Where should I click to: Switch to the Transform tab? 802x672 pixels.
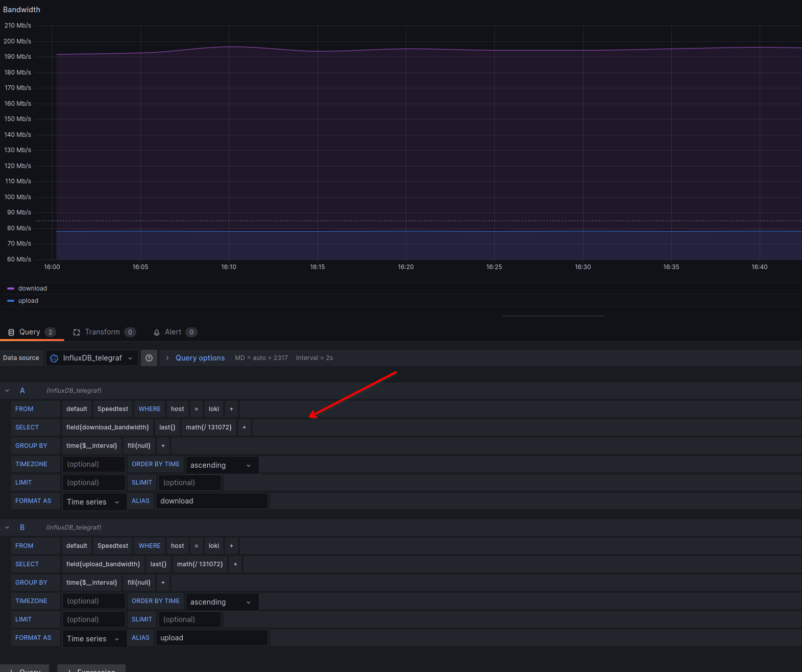click(104, 332)
